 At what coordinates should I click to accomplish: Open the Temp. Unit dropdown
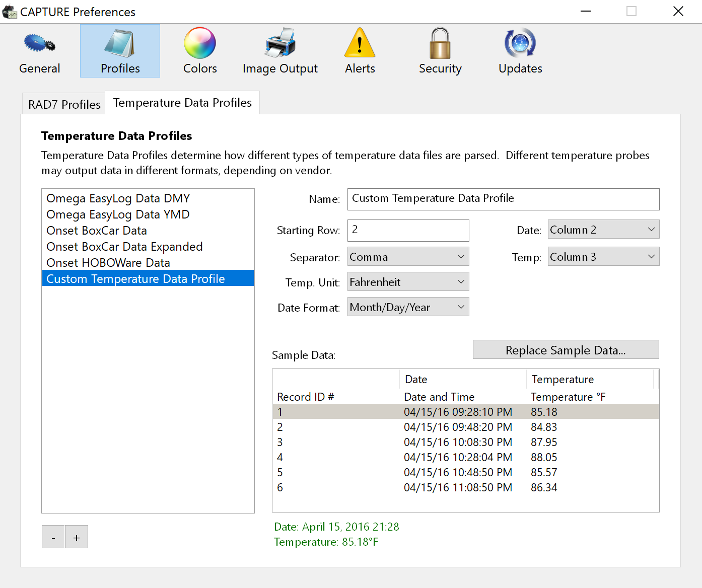click(x=408, y=282)
